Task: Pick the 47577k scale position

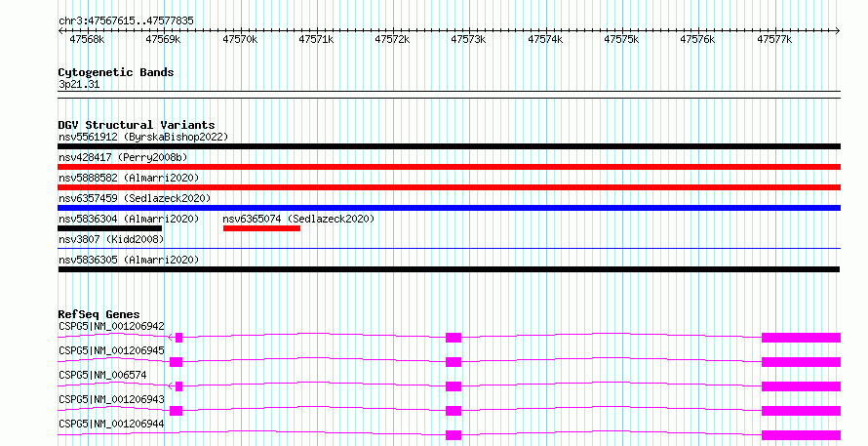Action: pos(774,39)
